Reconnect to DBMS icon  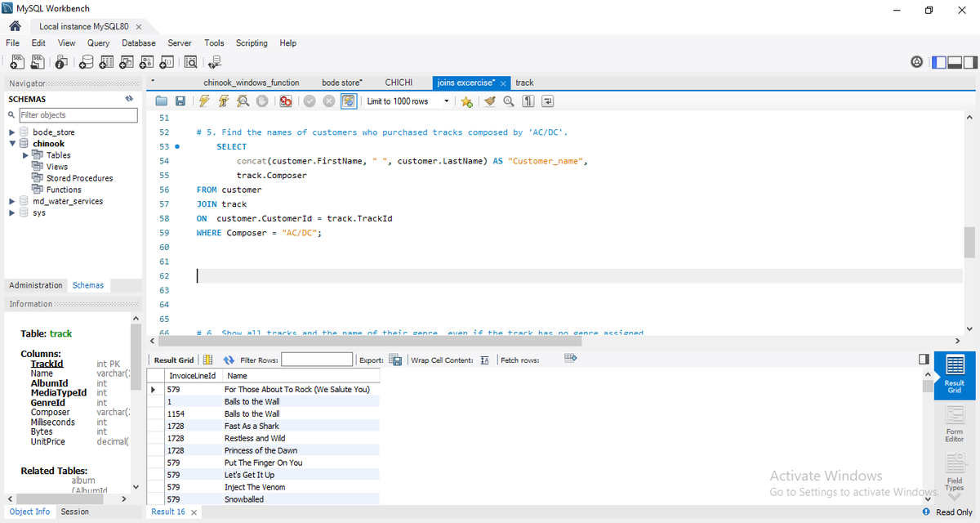tap(215, 61)
